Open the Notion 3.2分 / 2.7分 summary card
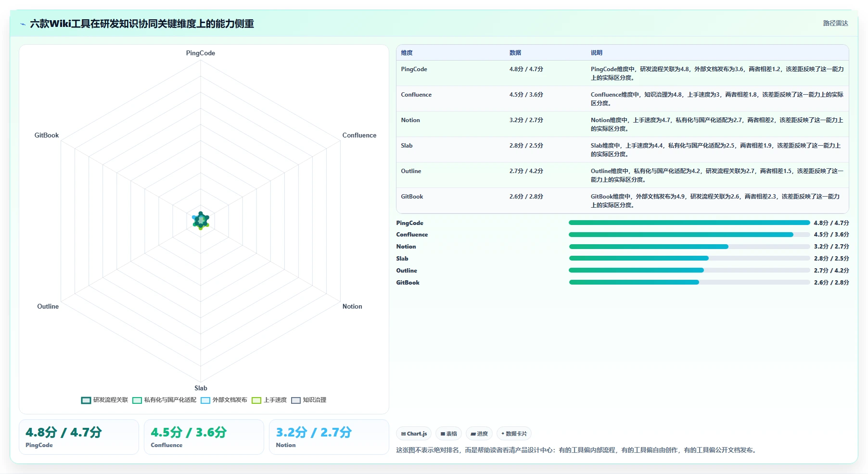This screenshot has height=474, width=868. [x=329, y=437]
